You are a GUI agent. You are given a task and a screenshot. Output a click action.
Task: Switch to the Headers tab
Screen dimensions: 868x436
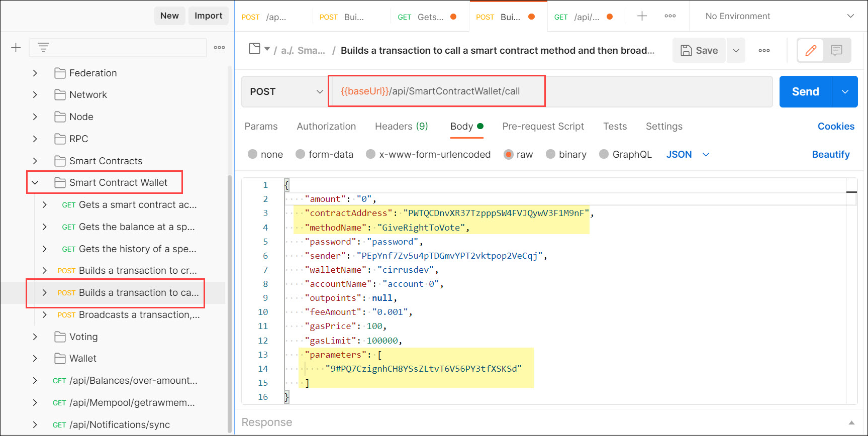coord(401,126)
